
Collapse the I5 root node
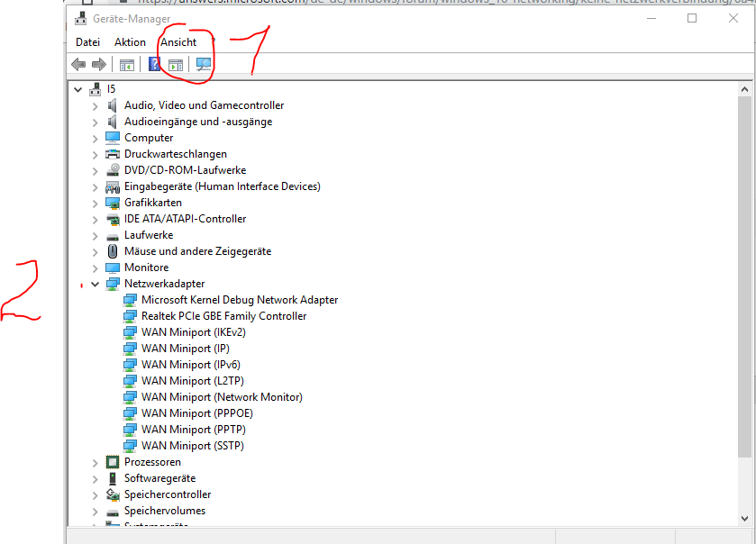click(78, 90)
